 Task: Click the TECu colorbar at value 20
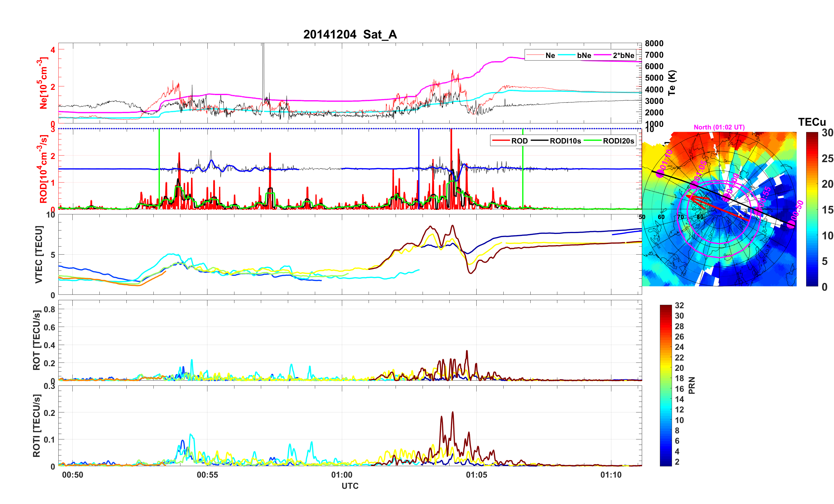812,184
